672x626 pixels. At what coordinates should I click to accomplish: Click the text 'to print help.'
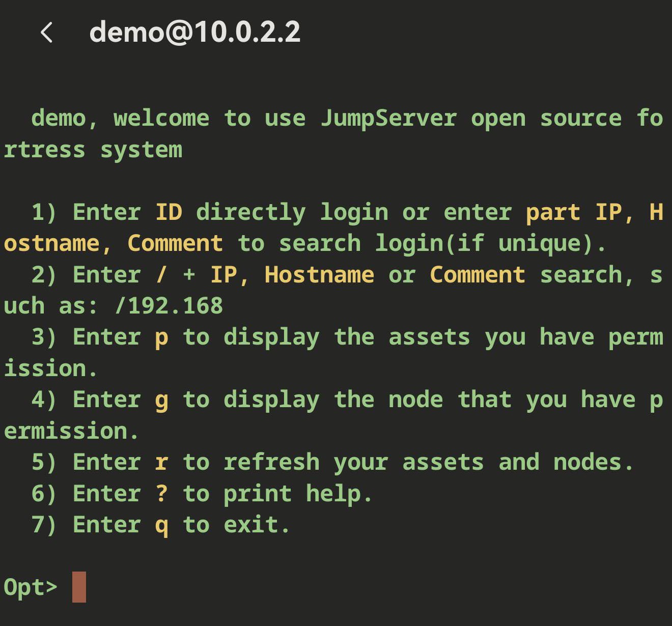coord(277,494)
